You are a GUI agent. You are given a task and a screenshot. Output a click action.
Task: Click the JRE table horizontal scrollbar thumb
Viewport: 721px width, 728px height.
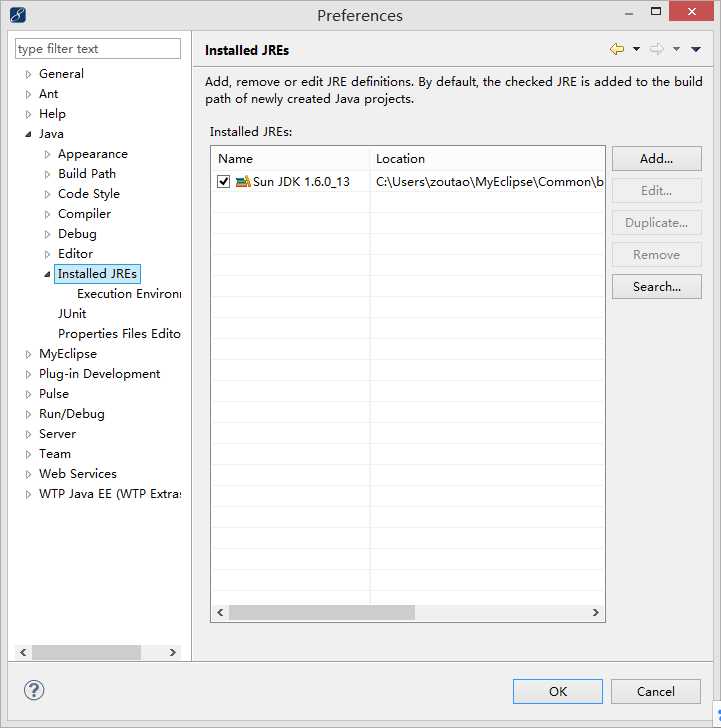322,612
